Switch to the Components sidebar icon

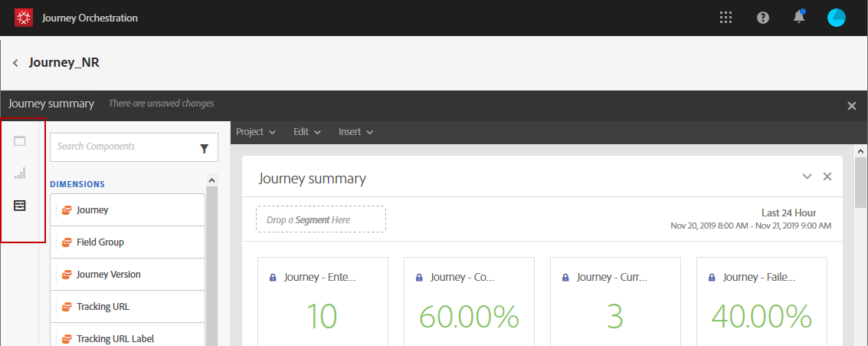tap(20, 206)
